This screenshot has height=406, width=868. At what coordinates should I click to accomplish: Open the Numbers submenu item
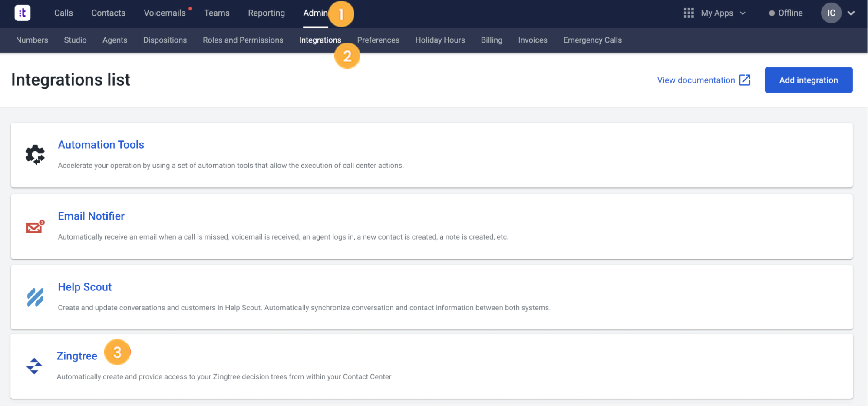click(32, 40)
